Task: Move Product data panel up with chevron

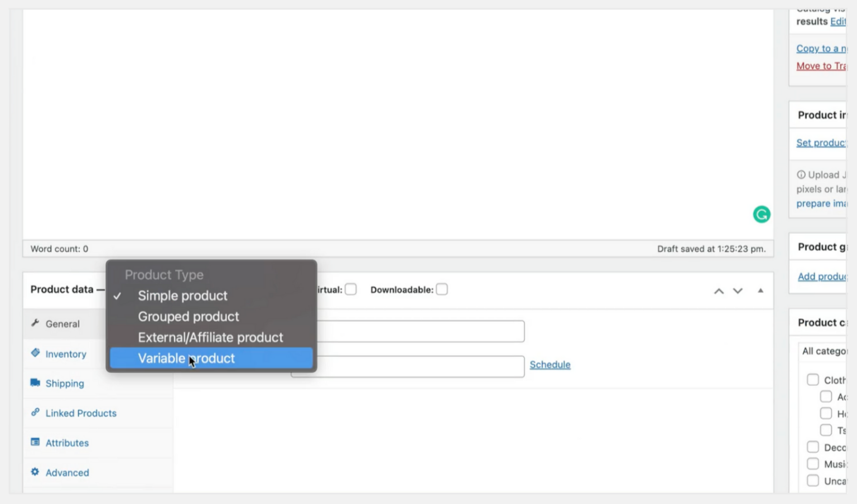Action: click(x=719, y=290)
